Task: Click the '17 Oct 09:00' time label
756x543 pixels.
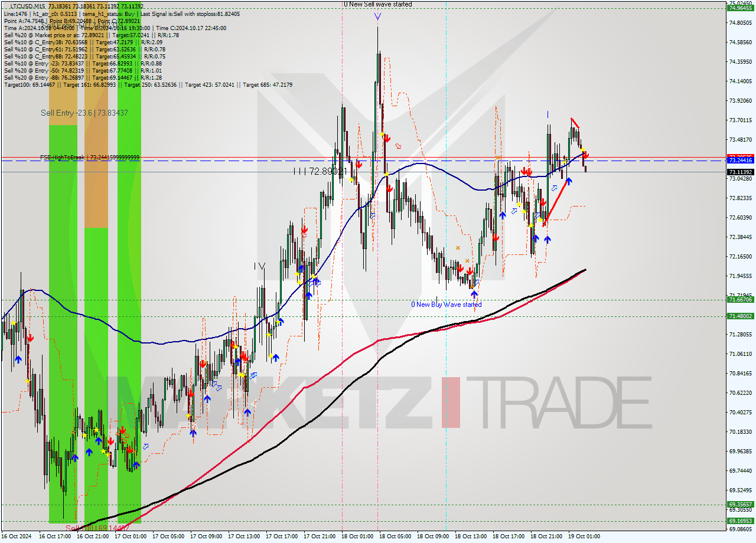Action: click(x=206, y=536)
